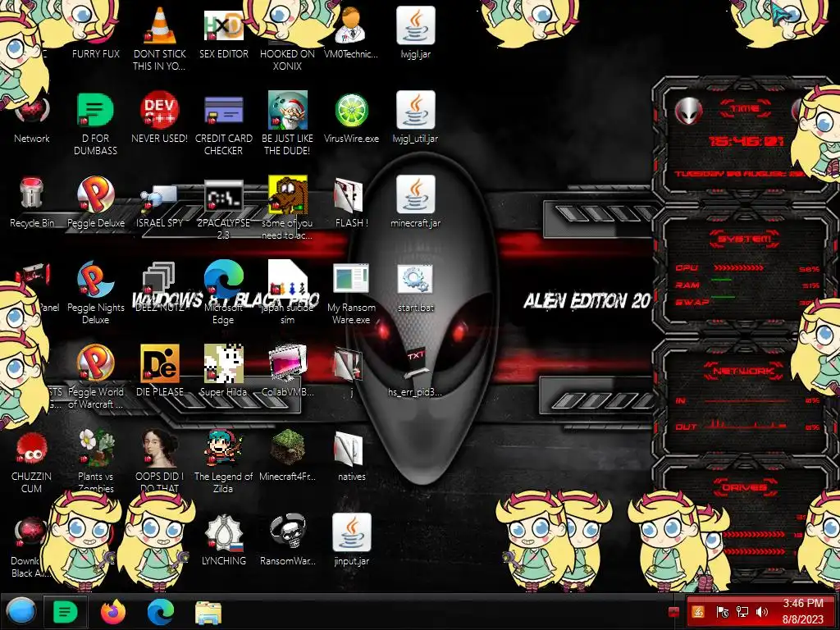Image resolution: width=840 pixels, height=630 pixels.
Task: Open the DIE PLEASE shortcut
Action: (159, 363)
